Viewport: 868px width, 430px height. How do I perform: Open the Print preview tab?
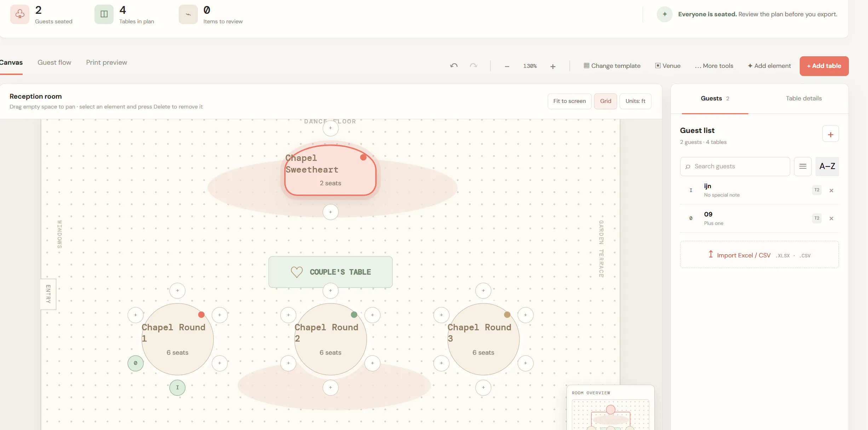[x=107, y=63]
